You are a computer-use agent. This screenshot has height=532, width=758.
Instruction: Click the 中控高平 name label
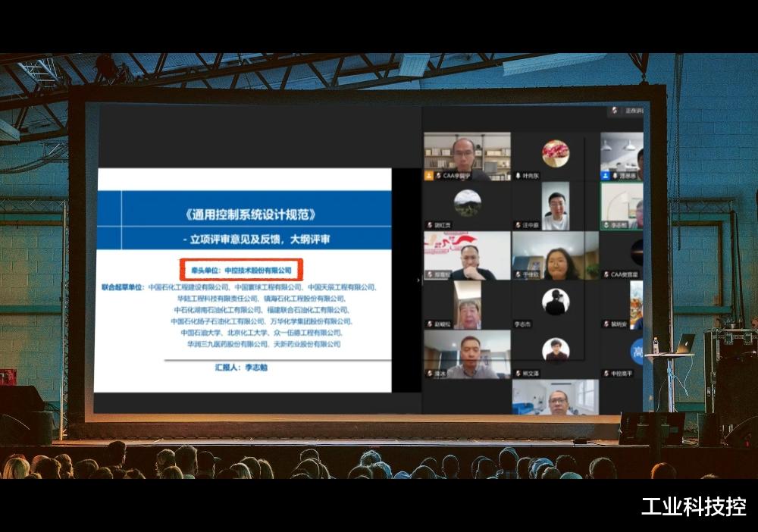click(x=622, y=374)
